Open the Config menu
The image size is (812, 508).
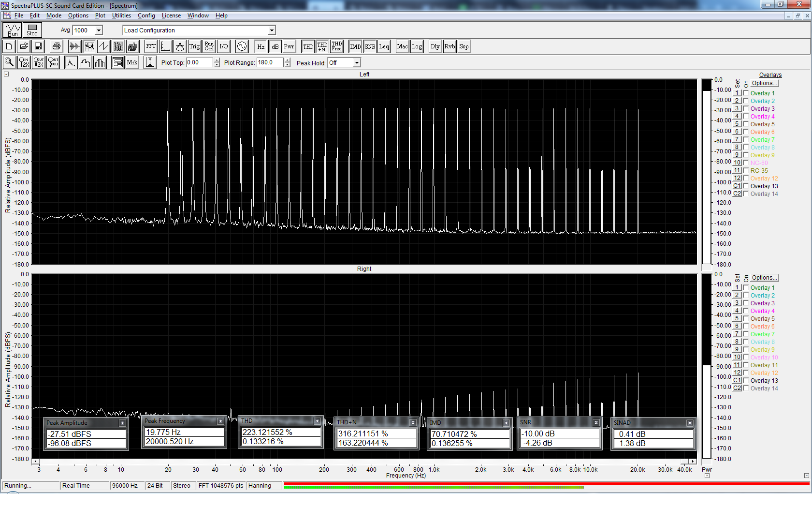click(x=146, y=15)
